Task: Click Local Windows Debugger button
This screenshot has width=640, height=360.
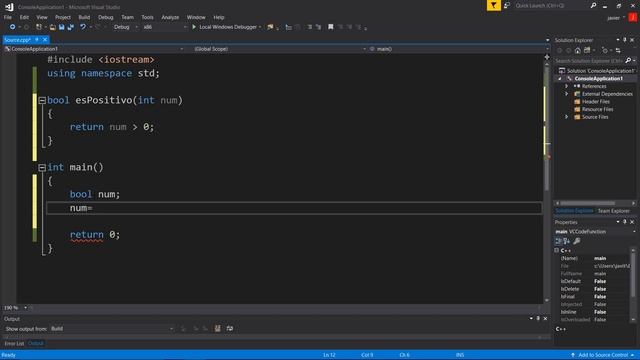Action: (227, 27)
